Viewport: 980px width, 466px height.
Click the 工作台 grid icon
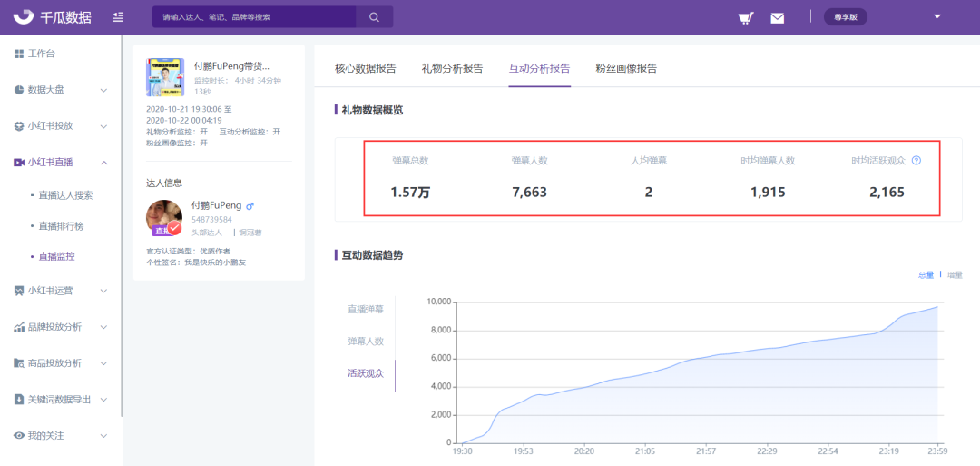(19, 54)
